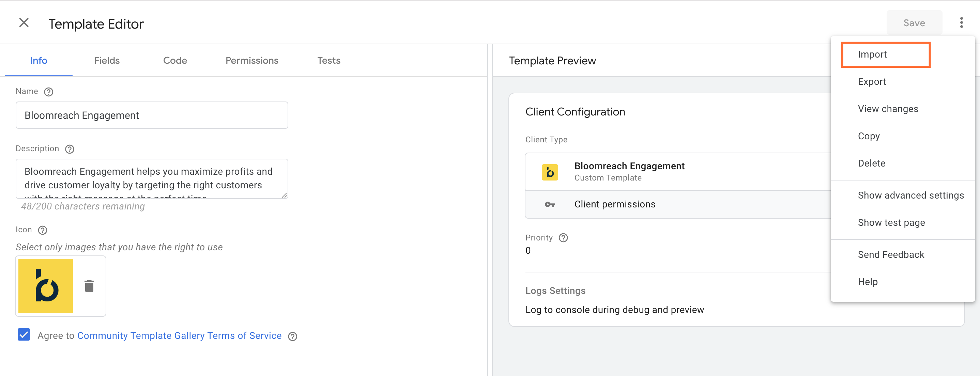The height and width of the screenshot is (376, 980).
Task: Click the Save button
Action: point(914,23)
